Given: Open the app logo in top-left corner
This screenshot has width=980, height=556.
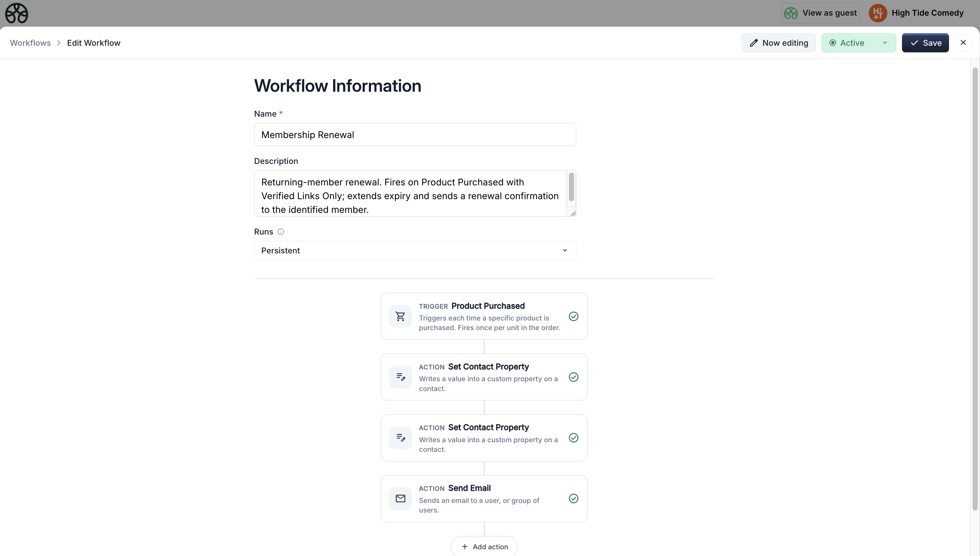Looking at the screenshot, I should click(16, 13).
